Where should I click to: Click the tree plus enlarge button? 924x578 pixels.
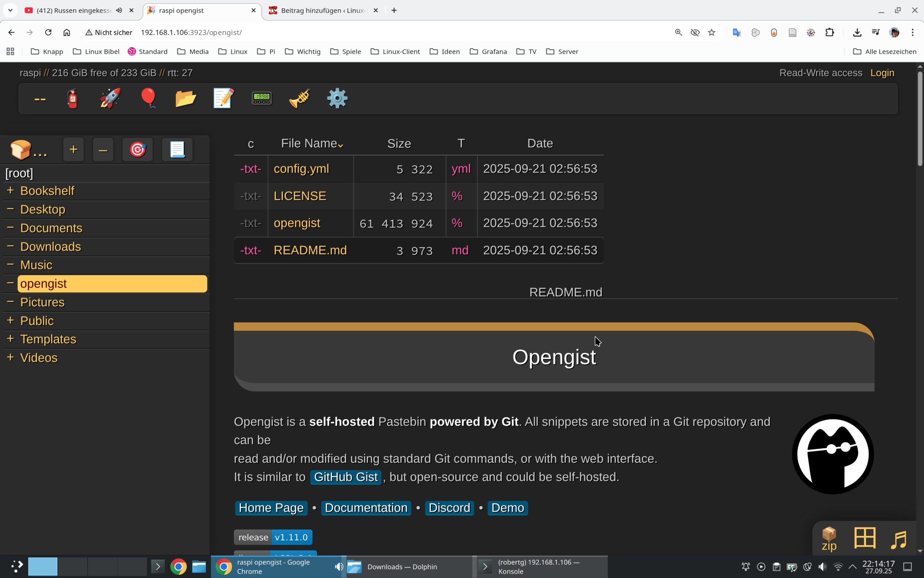click(x=73, y=150)
